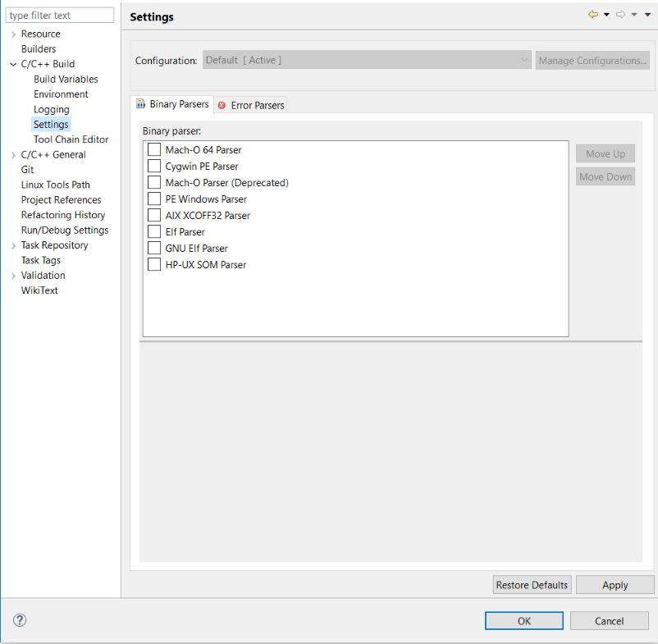Select Builders in the tree
The width and height of the screenshot is (658, 644).
pyautogui.click(x=39, y=48)
